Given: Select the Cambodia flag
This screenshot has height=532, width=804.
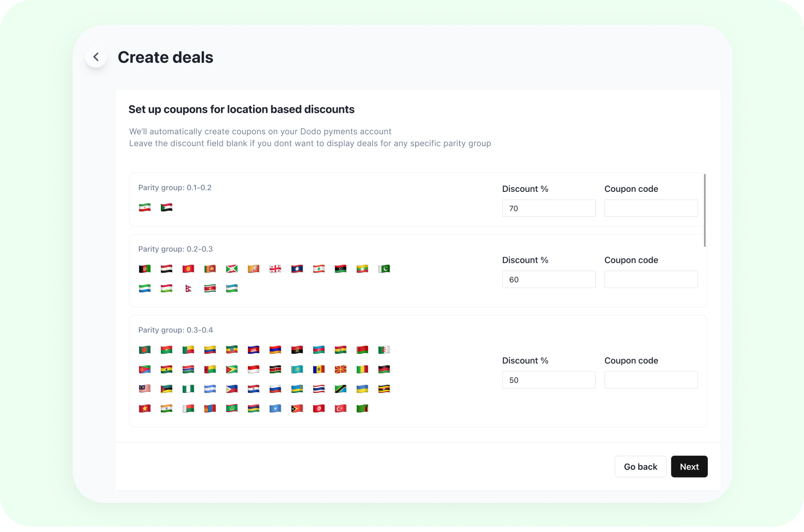Looking at the screenshot, I should tap(254, 350).
